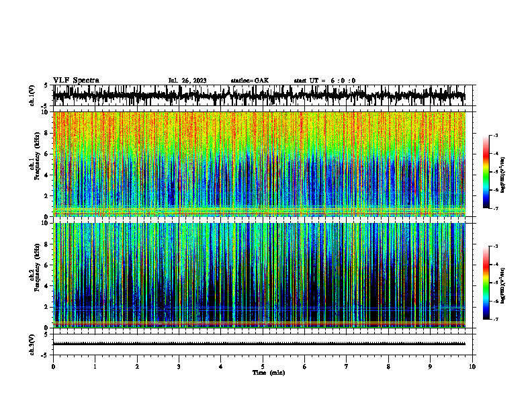Click the ch.1 "Frequency (kHz)" axis label
The width and height of the screenshot is (532, 411).
tap(38, 156)
